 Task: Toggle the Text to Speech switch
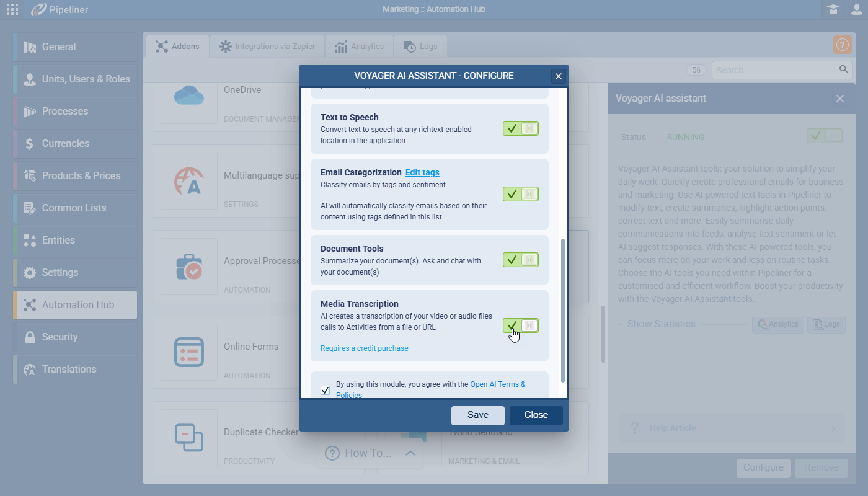tap(520, 128)
